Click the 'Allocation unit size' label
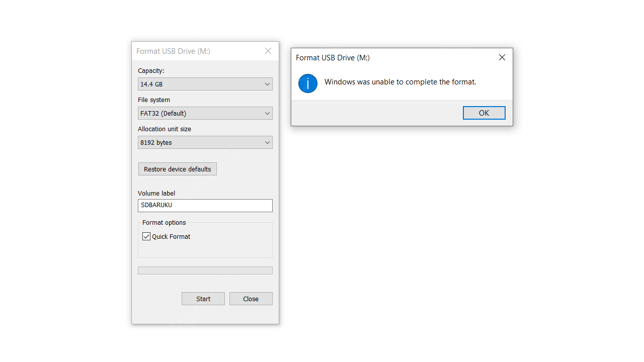 [x=165, y=129]
